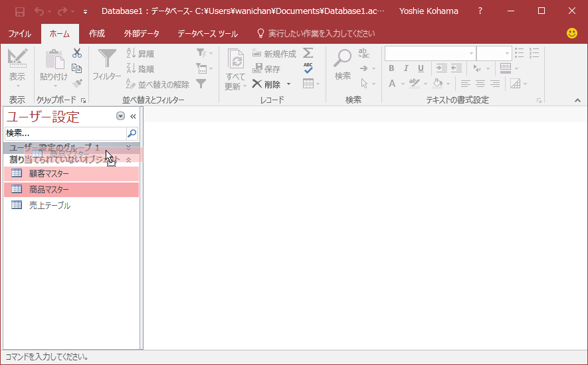Screen dimensions: 588x365
Task: Click the smiley feedback icon
Action: 571,33
